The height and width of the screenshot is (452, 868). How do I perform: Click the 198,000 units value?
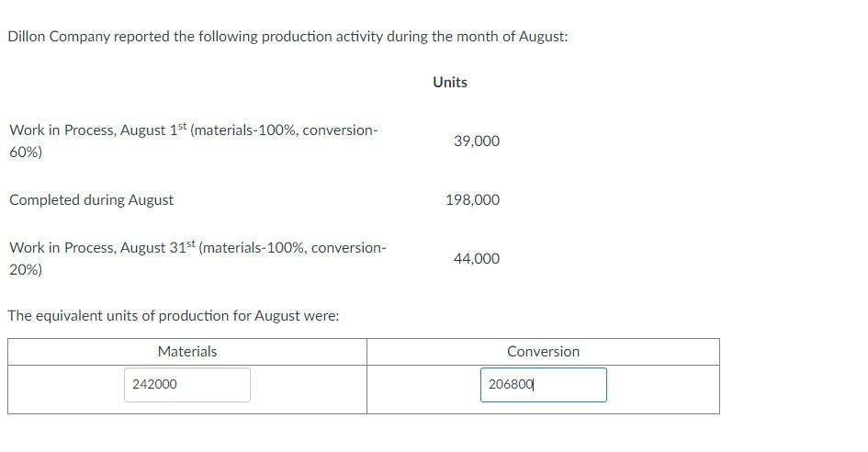tap(472, 200)
